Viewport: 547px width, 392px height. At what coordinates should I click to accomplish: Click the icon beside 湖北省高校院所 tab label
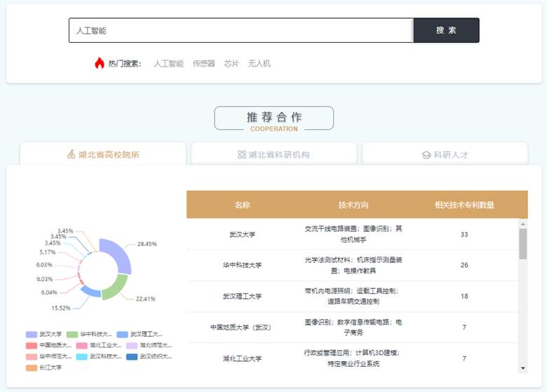click(x=71, y=154)
